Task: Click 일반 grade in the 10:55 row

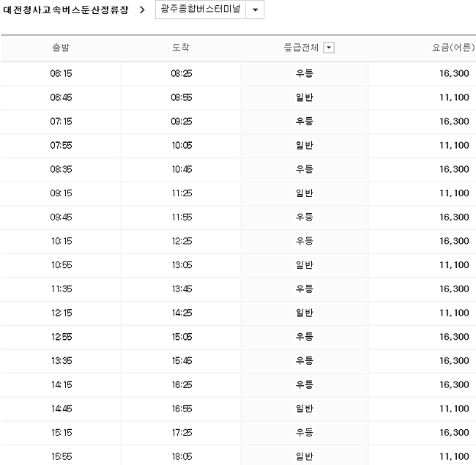Action: [x=305, y=265]
